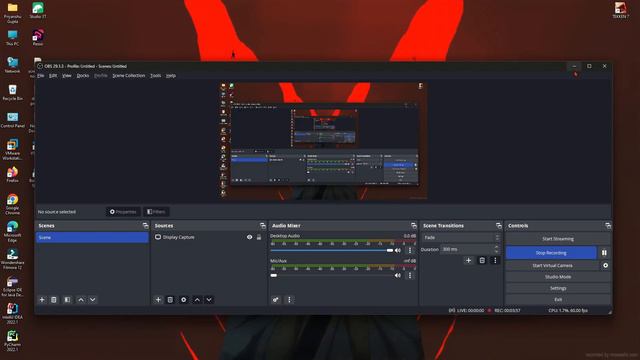Open the Fade transition dropdown
Screen dimensions: 640x360
point(461,237)
